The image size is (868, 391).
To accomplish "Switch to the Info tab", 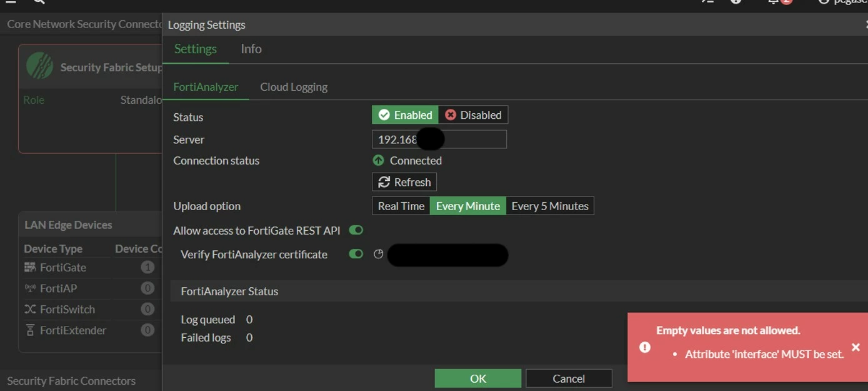I will (x=251, y=49).
